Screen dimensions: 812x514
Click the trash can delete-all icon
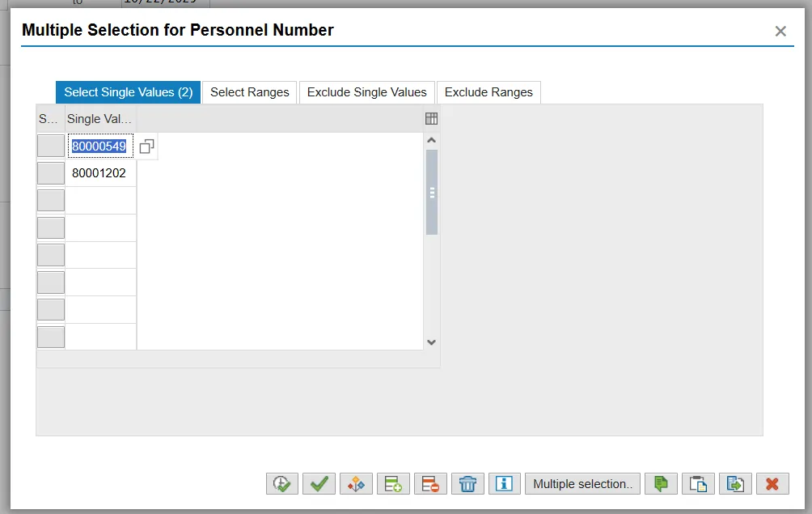(x=467, y=484)
